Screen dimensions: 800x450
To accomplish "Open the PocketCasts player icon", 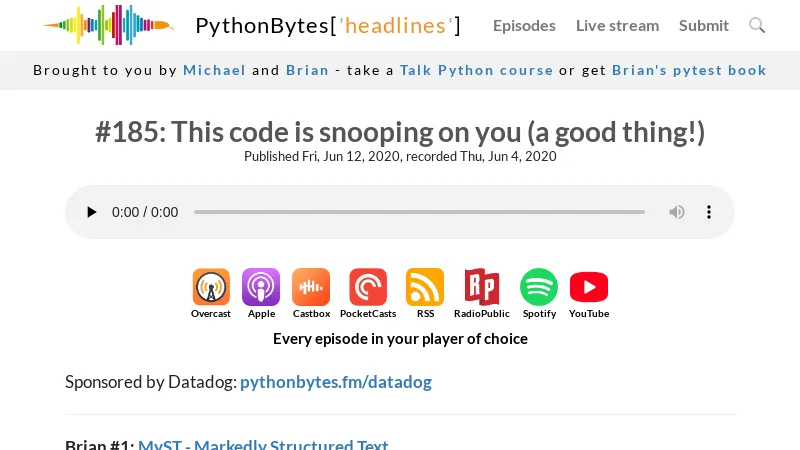I will coord(368,287).
